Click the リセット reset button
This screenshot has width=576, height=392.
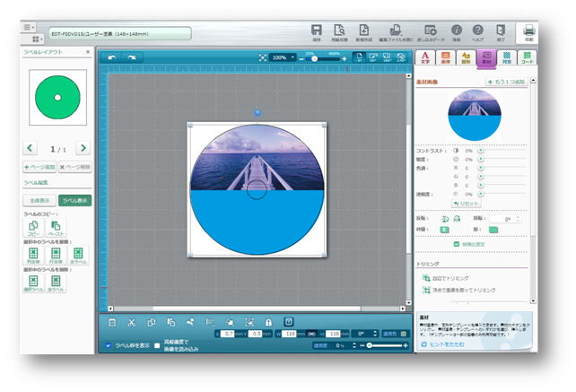pyautogui.click(x=467, y=204)
